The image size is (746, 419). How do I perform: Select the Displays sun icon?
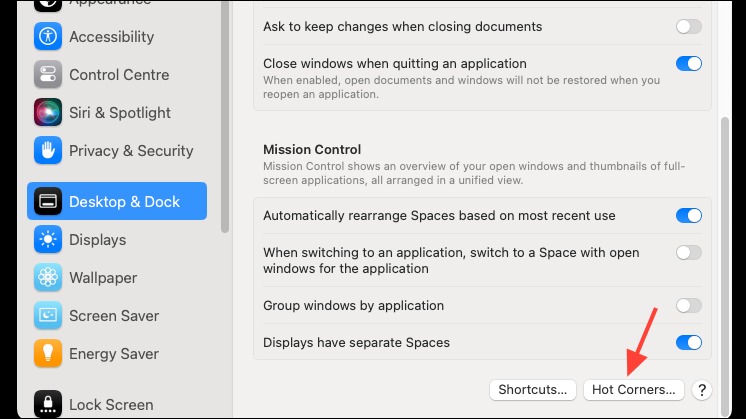48,239
